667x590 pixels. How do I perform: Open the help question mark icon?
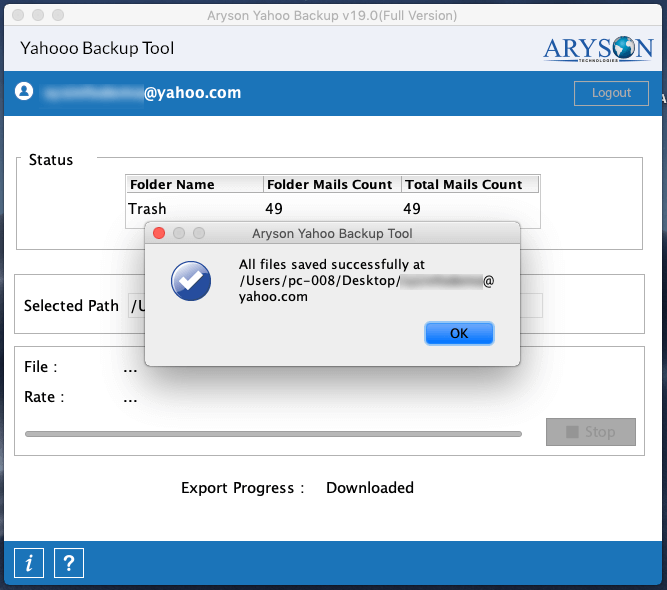(68, 563)
